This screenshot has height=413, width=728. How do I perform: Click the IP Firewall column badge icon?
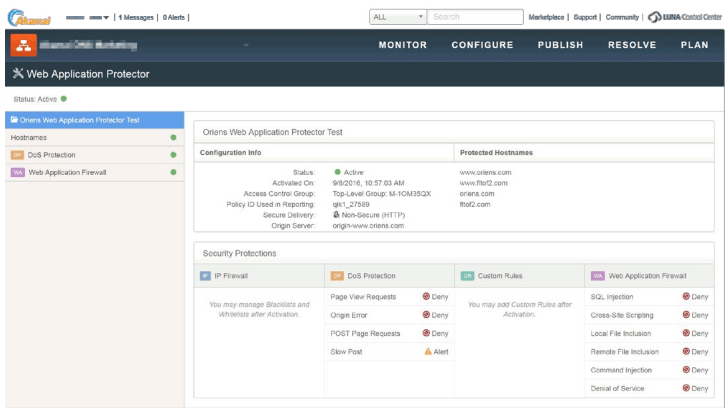point(205,275)
